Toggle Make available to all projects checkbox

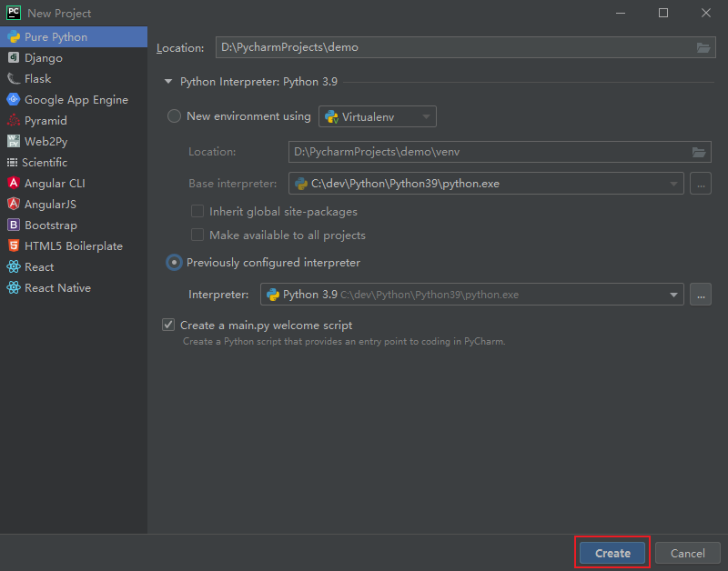click(197, 235)
